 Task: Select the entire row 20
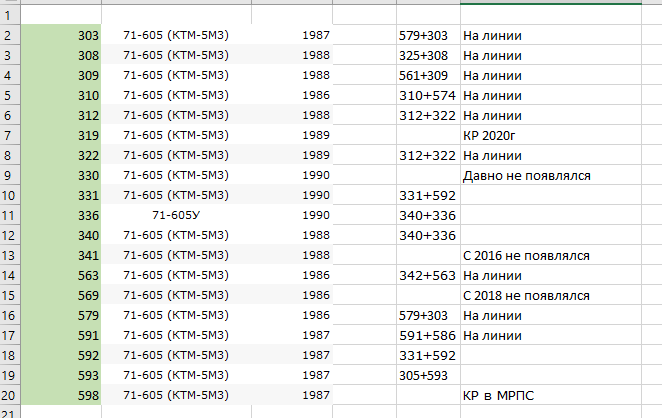(9, 395)
